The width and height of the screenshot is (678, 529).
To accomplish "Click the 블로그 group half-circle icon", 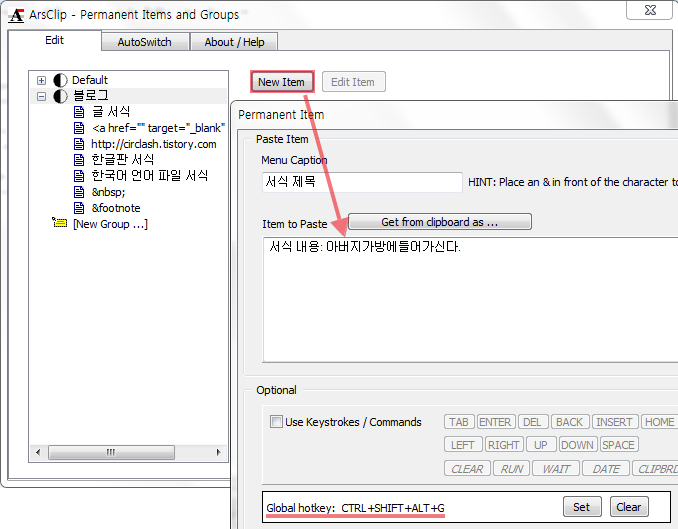I will (61, 96).
